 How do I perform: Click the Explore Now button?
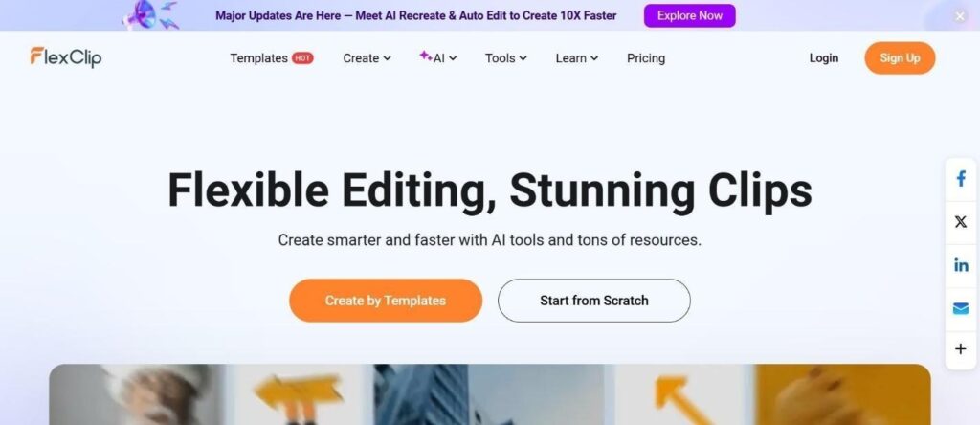689,15
